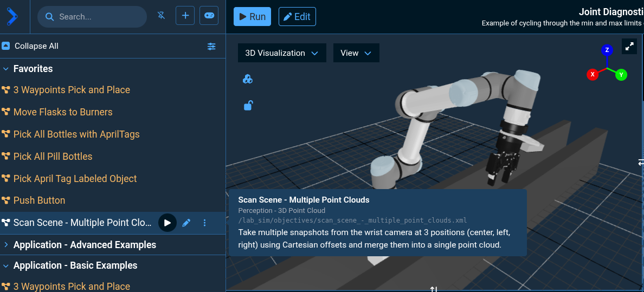Open three-dot menu for Scan Scene objective
The image size is (644, 292).
(204, 223)
